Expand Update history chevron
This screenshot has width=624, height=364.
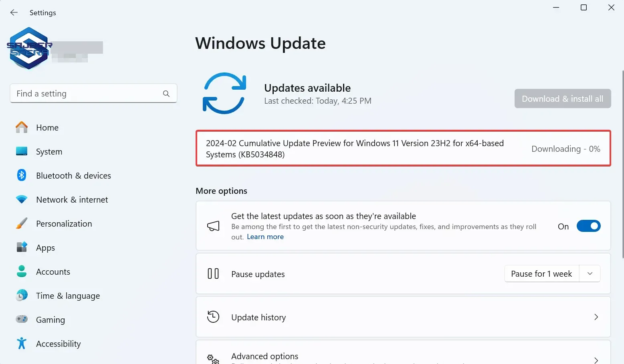[x=596, y=317]
